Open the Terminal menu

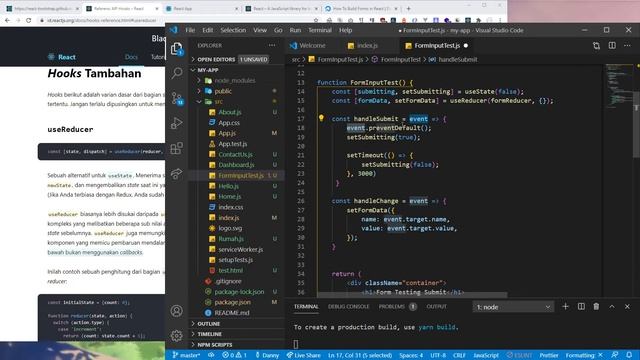pos(320,30)
